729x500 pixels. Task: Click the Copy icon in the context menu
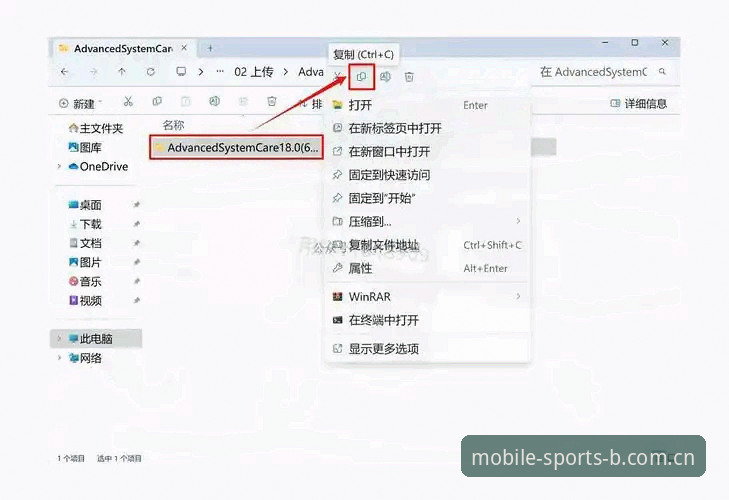coord(361,77)
